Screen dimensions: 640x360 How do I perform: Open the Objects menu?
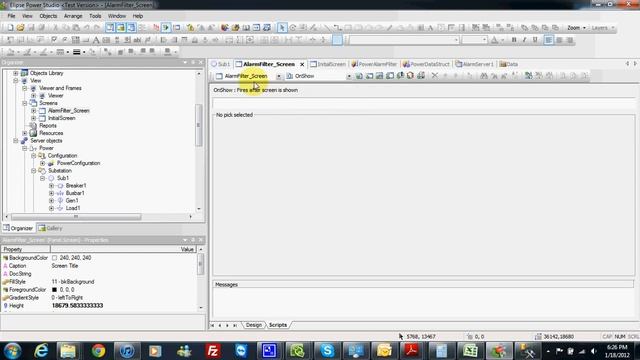coord(48,16)
